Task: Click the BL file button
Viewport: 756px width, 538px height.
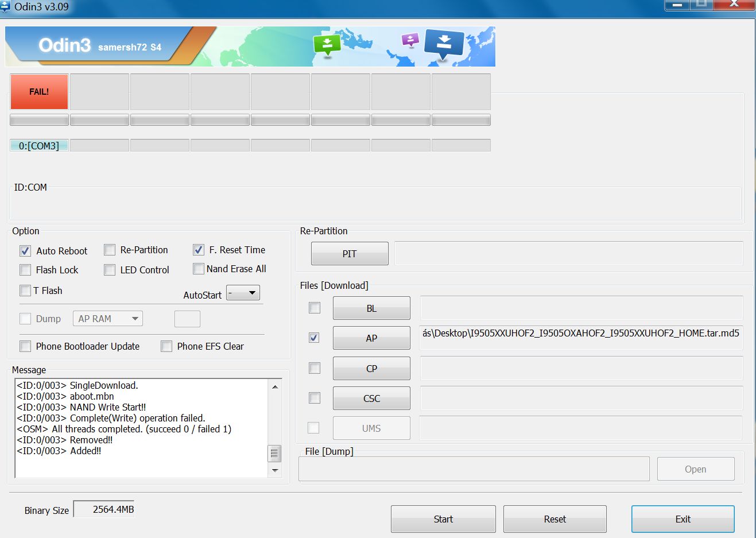Action: pos(371,308)
